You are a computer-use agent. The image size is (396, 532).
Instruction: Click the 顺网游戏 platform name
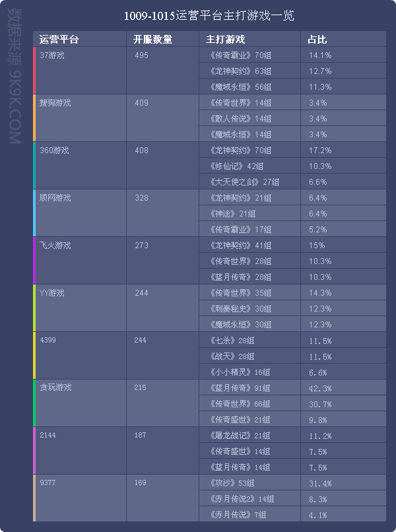coord(55,198)
